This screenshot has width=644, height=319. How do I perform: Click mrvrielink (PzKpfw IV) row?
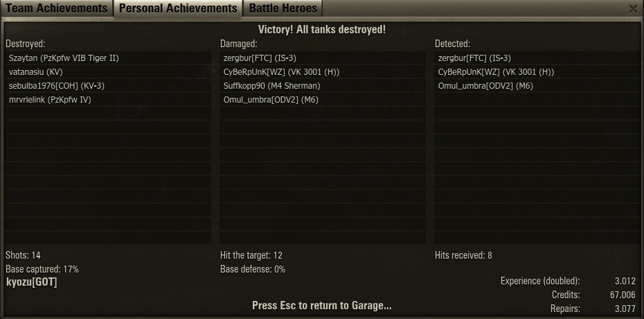(108, 100)
